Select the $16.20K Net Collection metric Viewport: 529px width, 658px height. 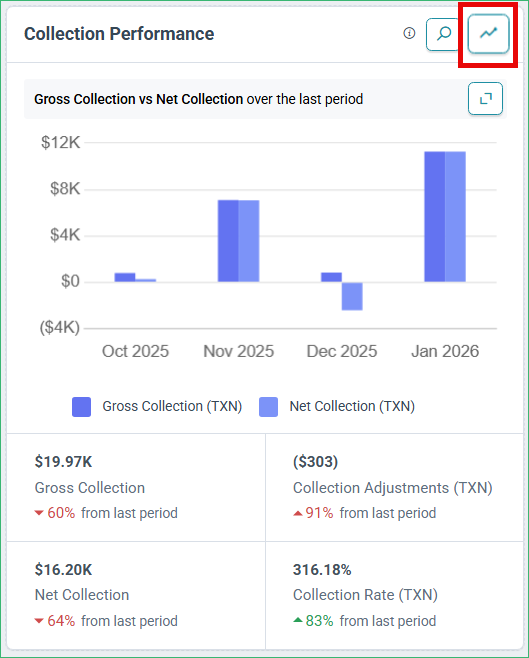[136, 595]
